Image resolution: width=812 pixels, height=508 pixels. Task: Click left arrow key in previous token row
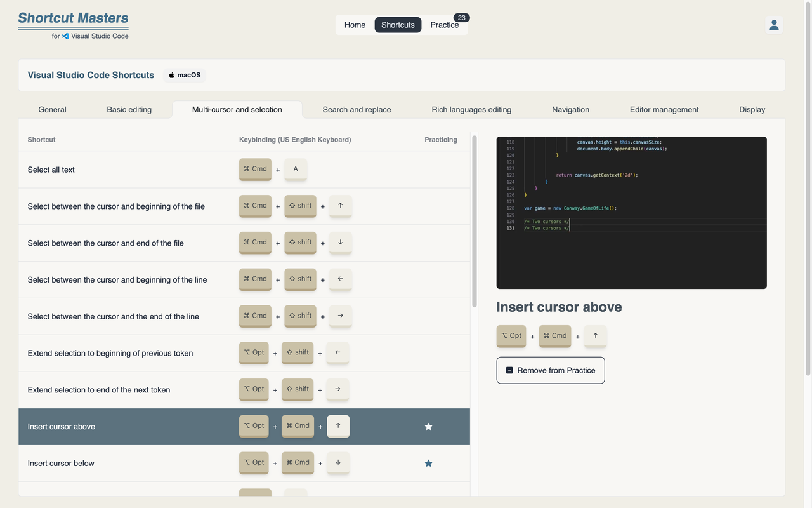tap(337, 353)
